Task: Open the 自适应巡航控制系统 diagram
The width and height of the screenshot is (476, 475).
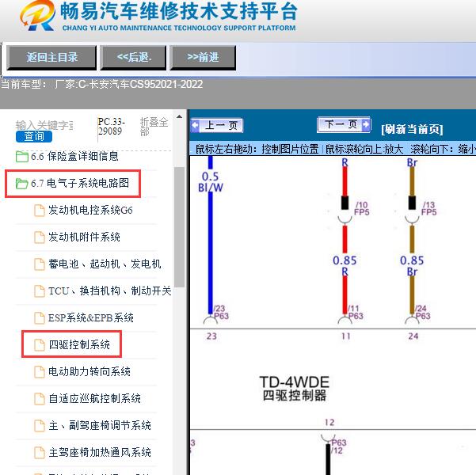Action: (94, 398)
